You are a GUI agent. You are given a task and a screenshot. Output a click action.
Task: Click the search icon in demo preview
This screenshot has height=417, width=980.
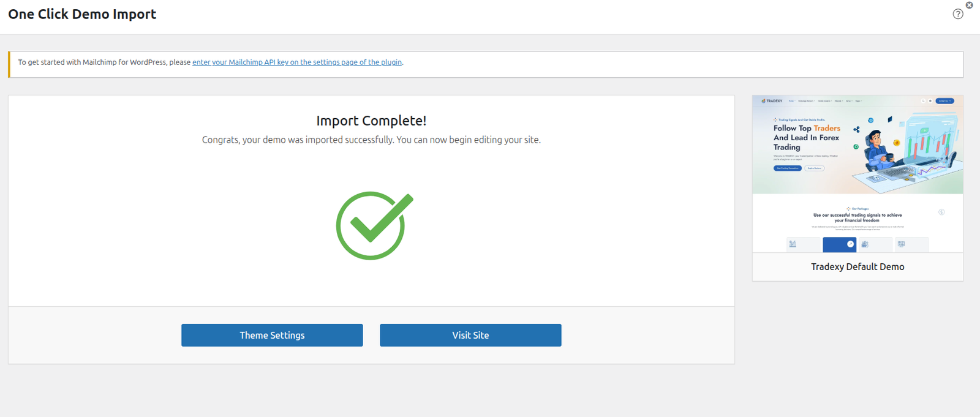pos(923,101)
